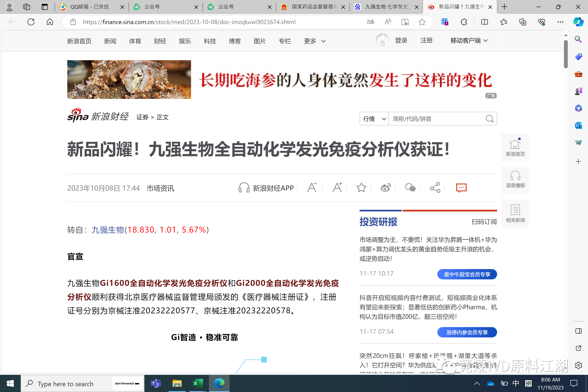Click the share network icon
The height and width of the screenshot is (392, 588).
pos(435,187)
